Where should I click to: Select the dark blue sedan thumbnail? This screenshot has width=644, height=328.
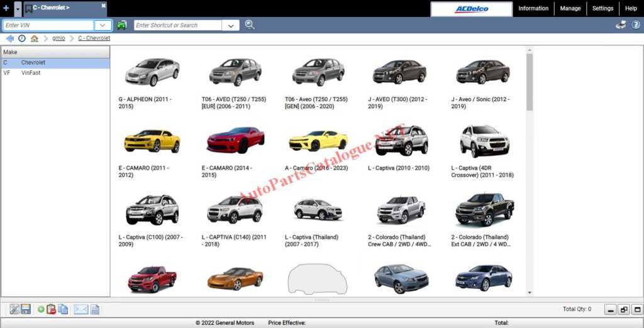click(x=484, y=278)
